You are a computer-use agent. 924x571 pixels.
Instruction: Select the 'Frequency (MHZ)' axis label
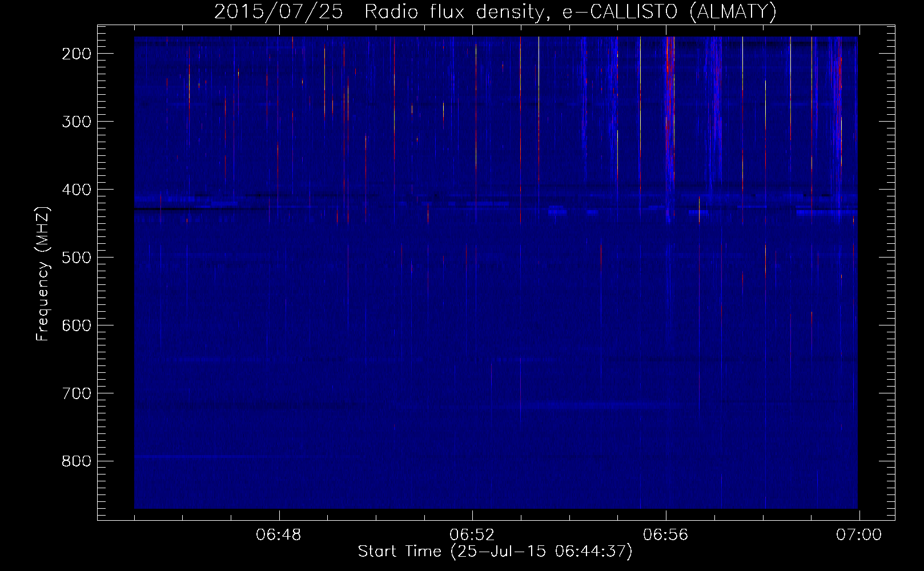coord(43,274)
